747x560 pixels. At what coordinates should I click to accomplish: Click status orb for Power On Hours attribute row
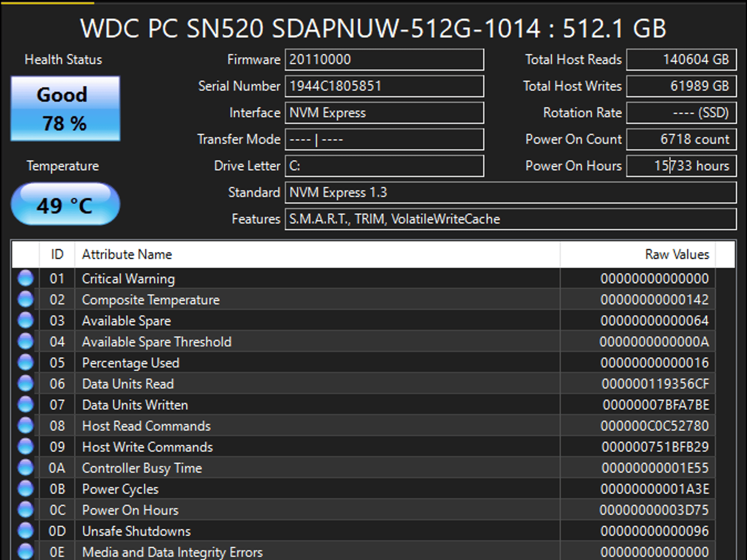point(26,510)
